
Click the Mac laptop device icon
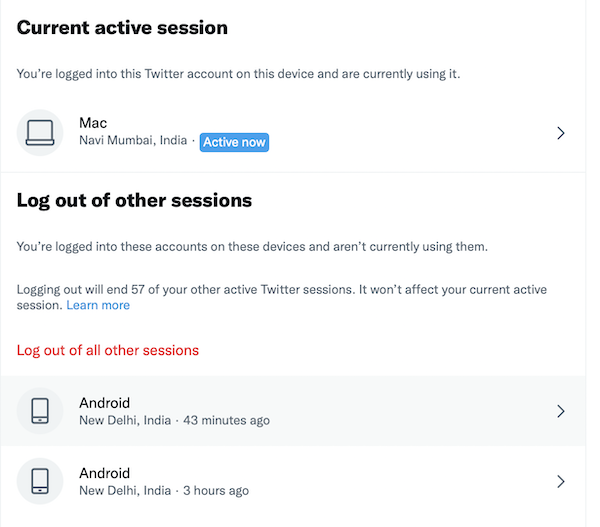point(40,132)
